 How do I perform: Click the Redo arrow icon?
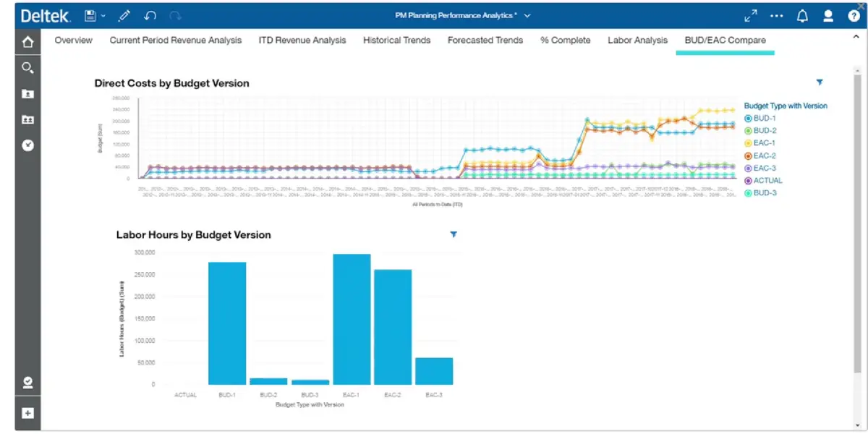point(174,15)
